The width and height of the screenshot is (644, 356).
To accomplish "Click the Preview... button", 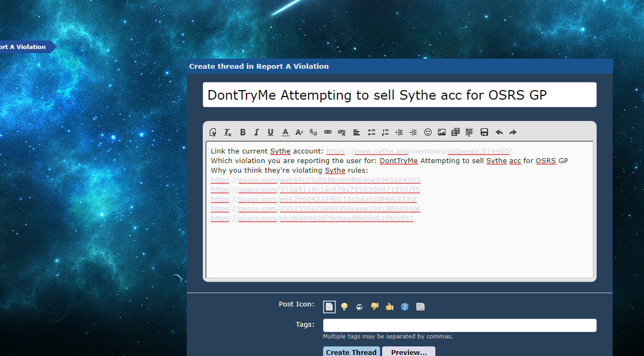I will pyautogui.click(x=409, y=352).
